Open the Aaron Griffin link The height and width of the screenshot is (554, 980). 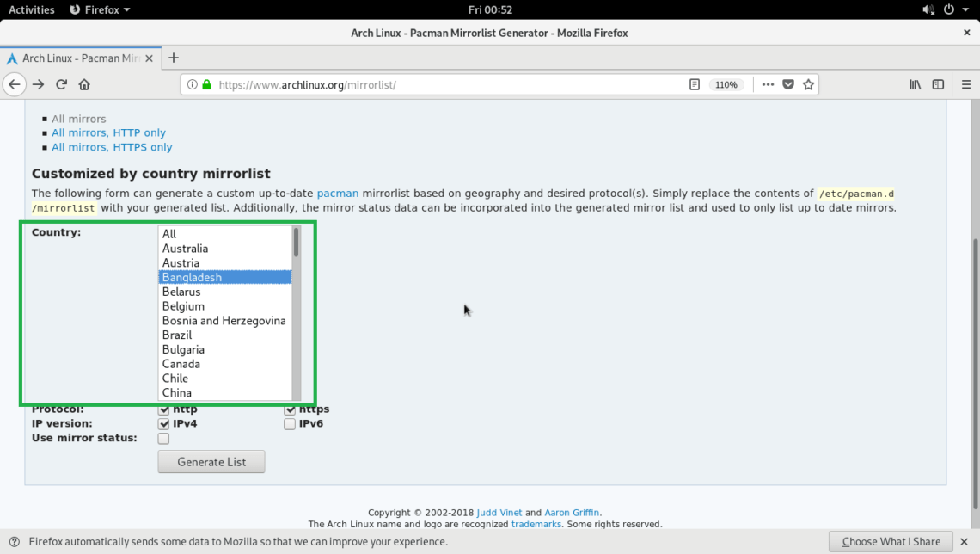coord(572,512)
